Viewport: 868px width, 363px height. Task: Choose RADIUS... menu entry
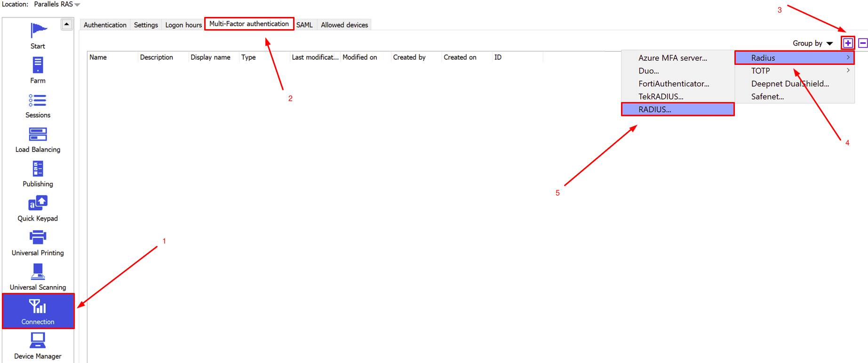677,110
